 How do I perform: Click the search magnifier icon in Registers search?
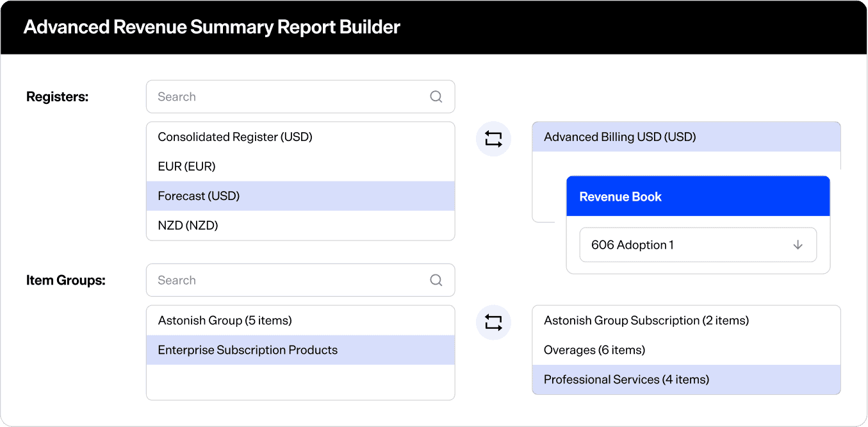436,97
